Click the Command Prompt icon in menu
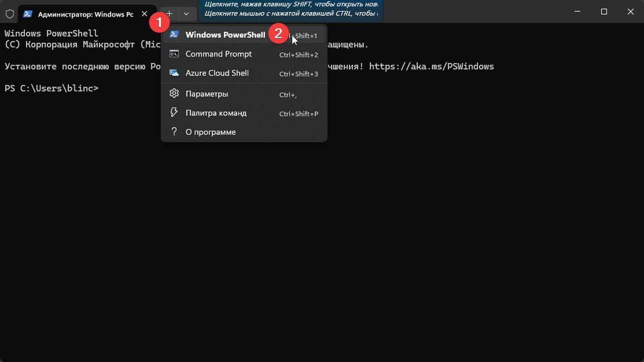This screenshot has width=644, height=362. click(x=174, y=54)
